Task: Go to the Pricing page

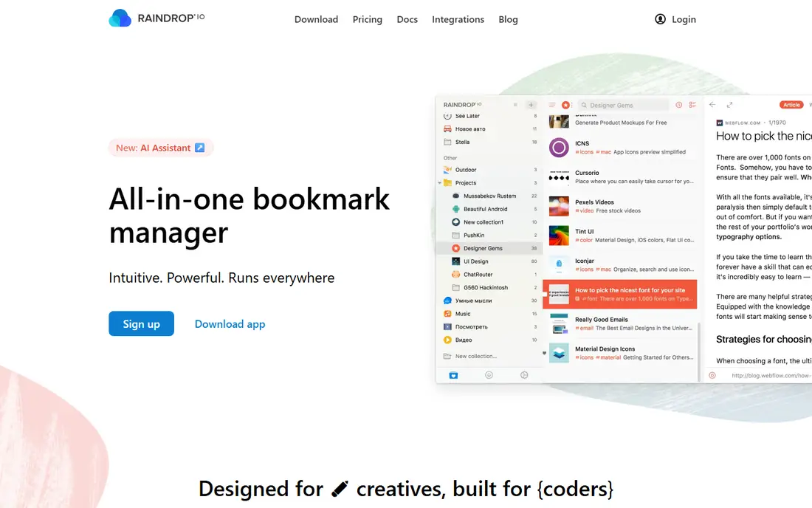Action: 367,19
